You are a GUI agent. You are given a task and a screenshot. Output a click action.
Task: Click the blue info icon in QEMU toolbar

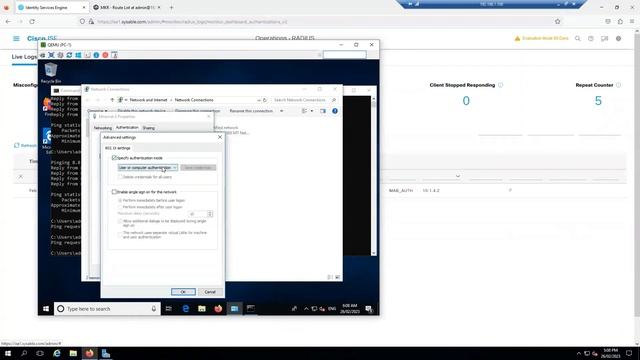pos(96,55)
